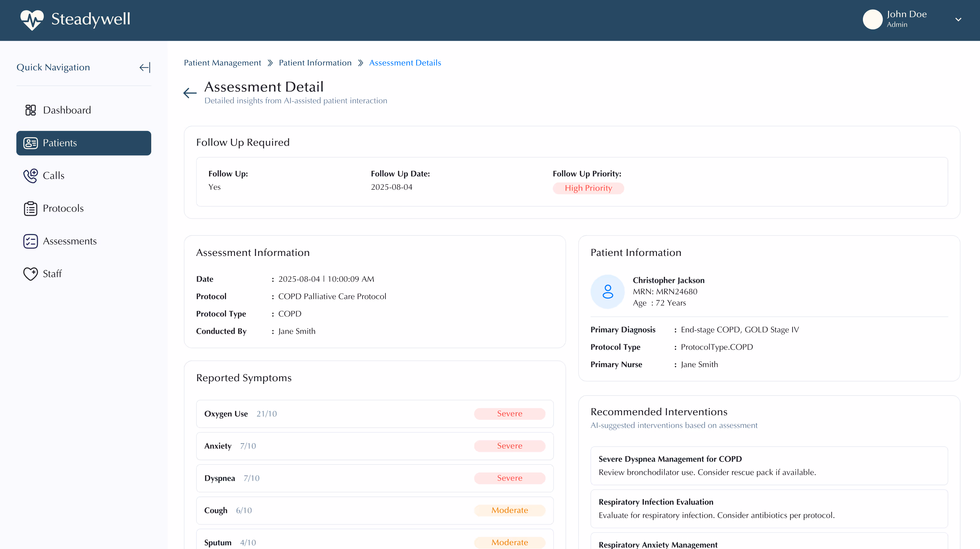Go back using the arrow beside Assessment Detail
The width and height of the screenshot is (980, 549).
point(190,93)
